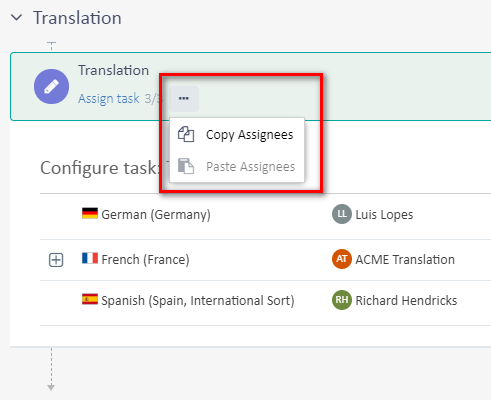491x400 pixels.
Task: Select Copy Assignees from the menu
Action: coord(237,135)
